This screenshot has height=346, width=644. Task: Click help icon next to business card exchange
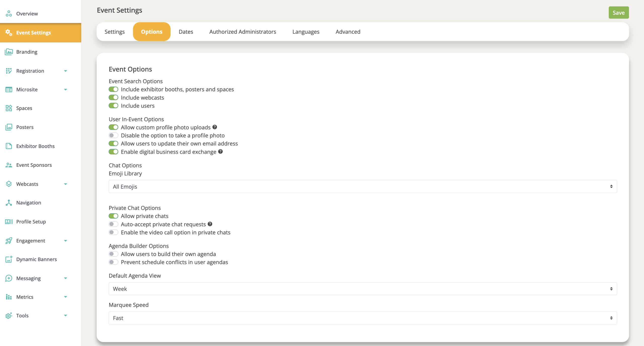tap(220, 152)
